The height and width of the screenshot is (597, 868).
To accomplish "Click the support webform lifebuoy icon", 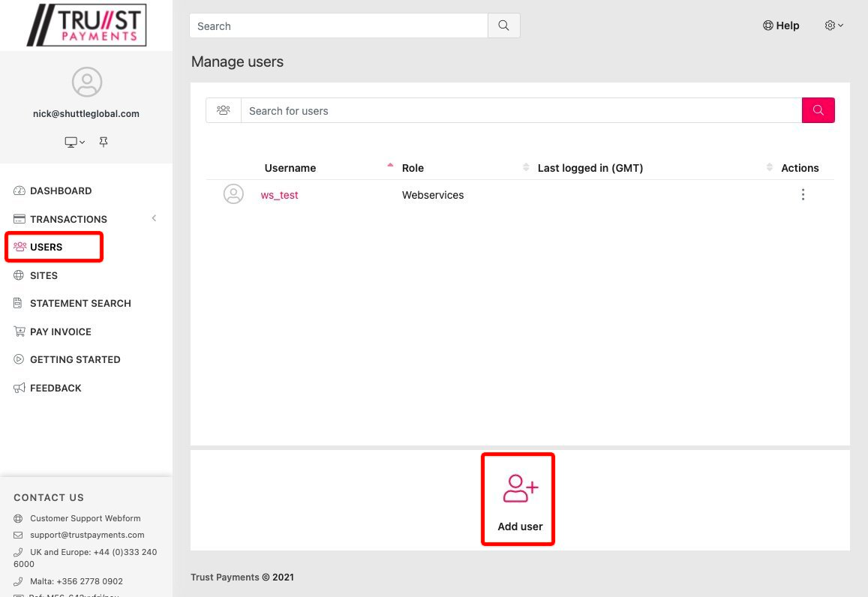I will pos(18,518).
